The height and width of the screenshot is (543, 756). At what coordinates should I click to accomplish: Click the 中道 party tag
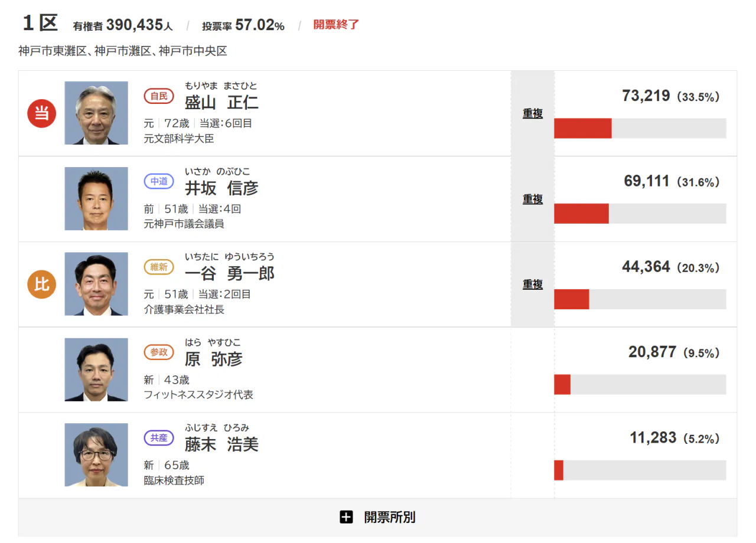(159, 182)
